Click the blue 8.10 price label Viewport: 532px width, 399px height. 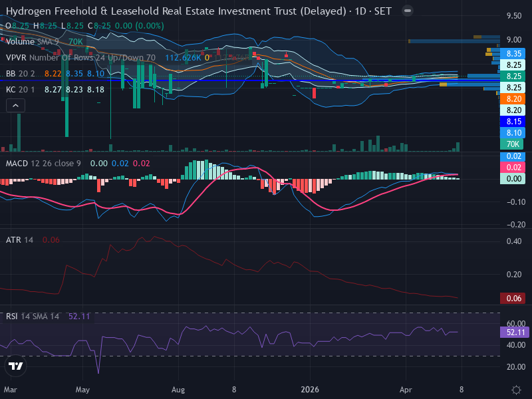[x=513, y=132]
